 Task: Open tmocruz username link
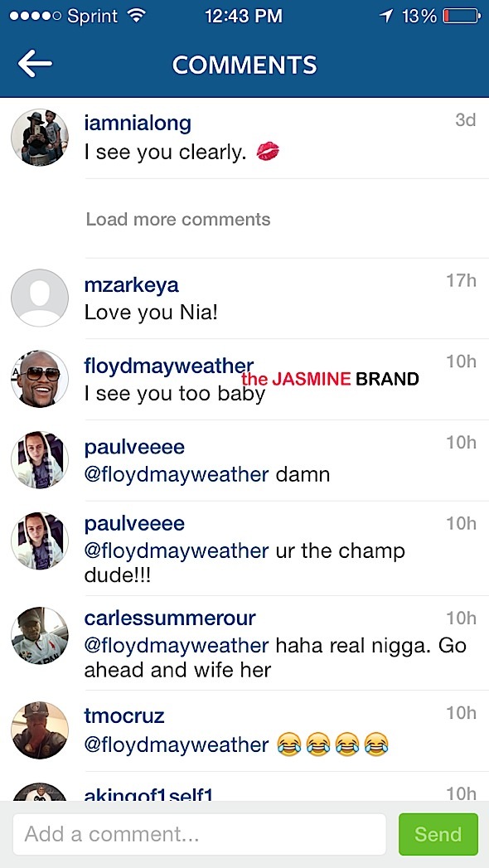[124, 715]
